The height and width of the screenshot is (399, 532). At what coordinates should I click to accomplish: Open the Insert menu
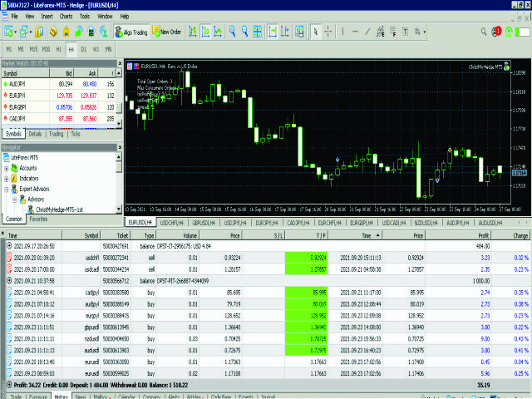[x=47, y=17]
